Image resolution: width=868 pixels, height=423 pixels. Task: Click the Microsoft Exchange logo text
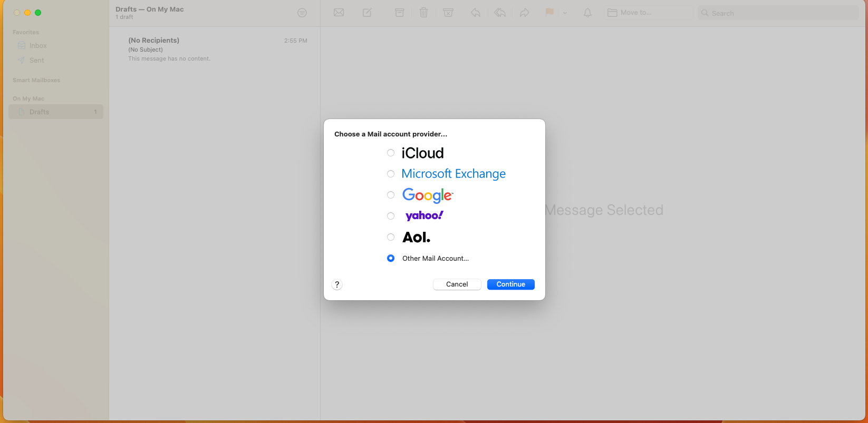tap(454, 174)
